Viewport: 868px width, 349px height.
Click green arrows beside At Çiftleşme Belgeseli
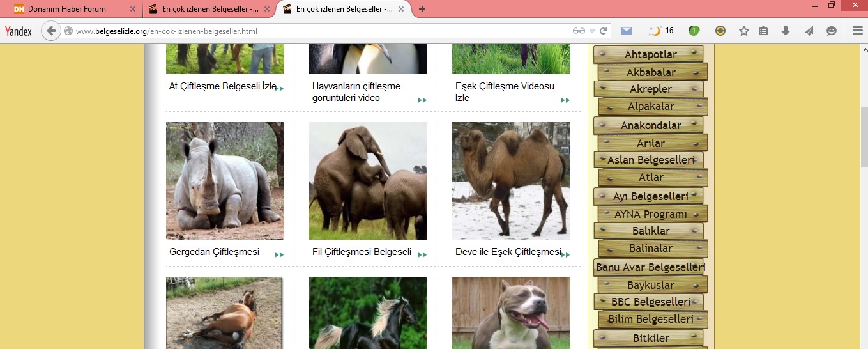coord(279,89)
